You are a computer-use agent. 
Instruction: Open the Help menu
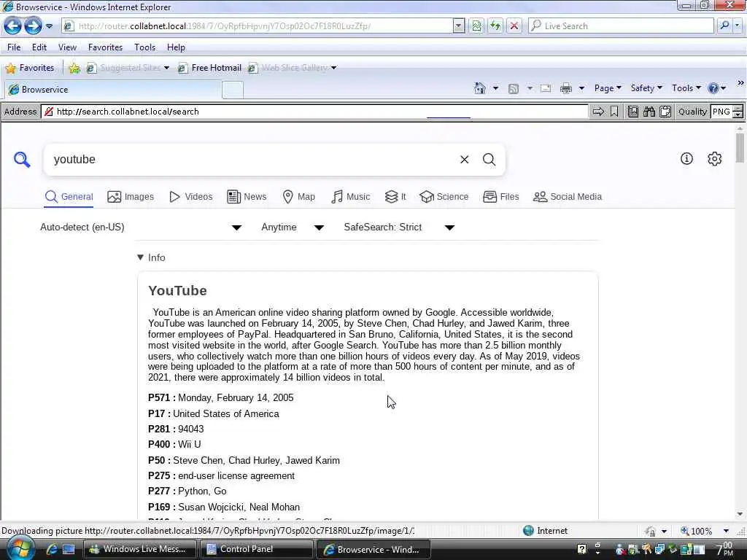point(176,47)
